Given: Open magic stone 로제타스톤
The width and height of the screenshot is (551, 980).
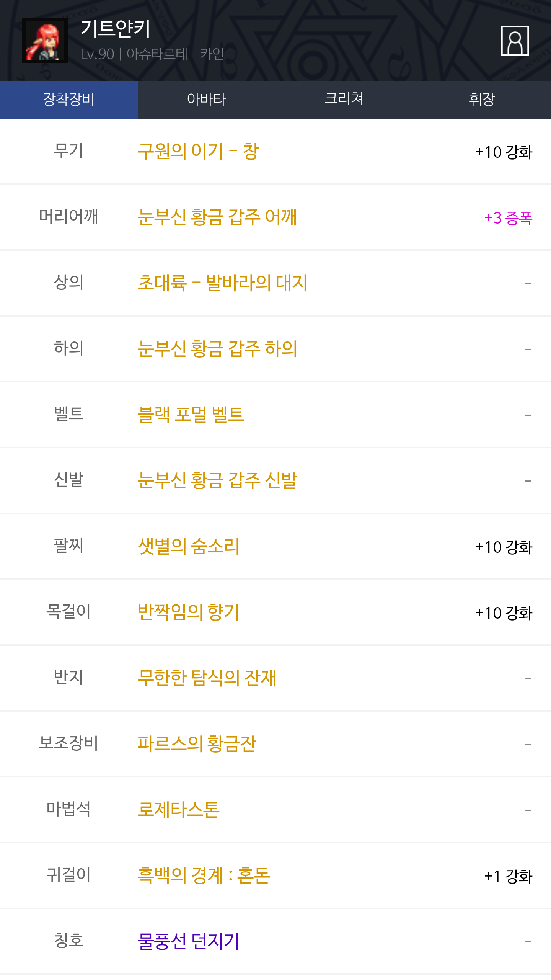Looking at the screenshot, I should 178,810.
